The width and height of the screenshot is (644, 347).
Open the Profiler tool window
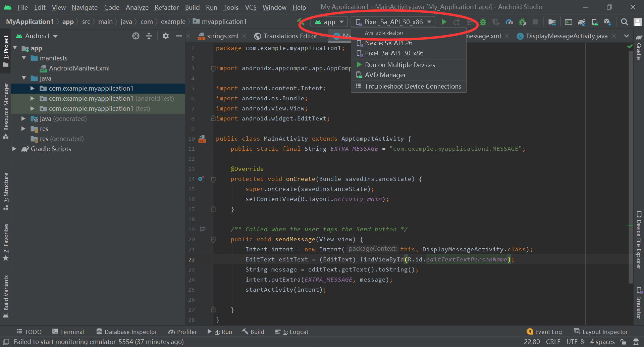pos(183,332)
